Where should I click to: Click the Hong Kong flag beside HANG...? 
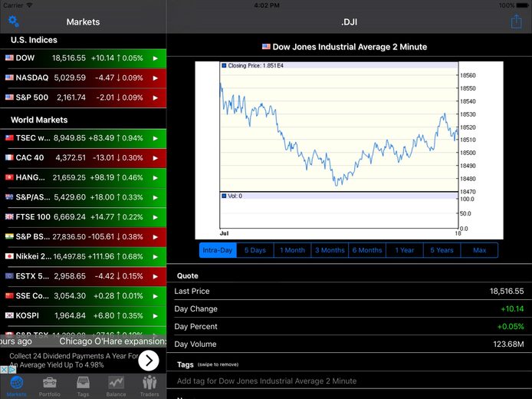tap(9, 177)
